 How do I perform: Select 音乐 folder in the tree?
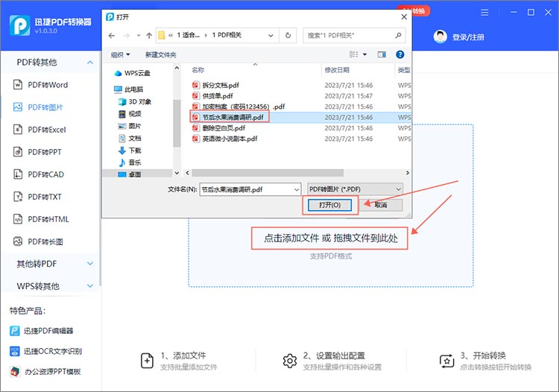[x=130, y=162]
